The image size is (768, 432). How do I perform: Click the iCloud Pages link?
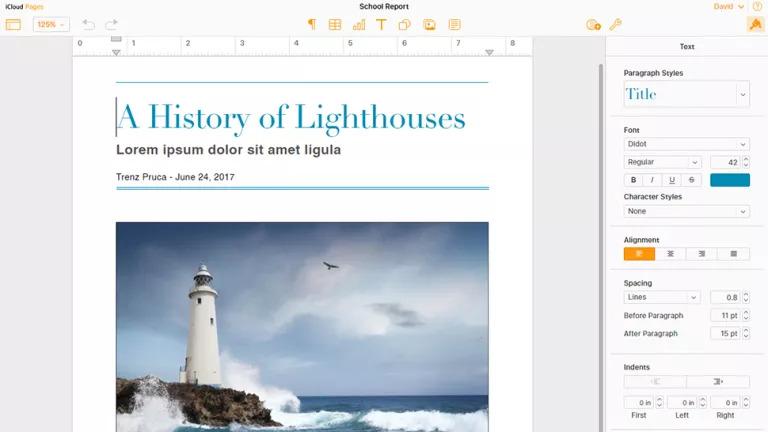pos(24,7)
